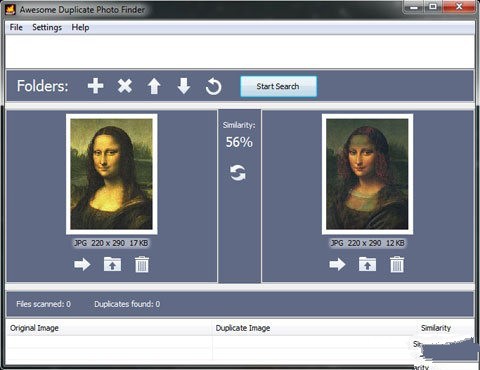The image size is (480, 370).
Task: Move right image using folder icon
Action: (367, 264)
